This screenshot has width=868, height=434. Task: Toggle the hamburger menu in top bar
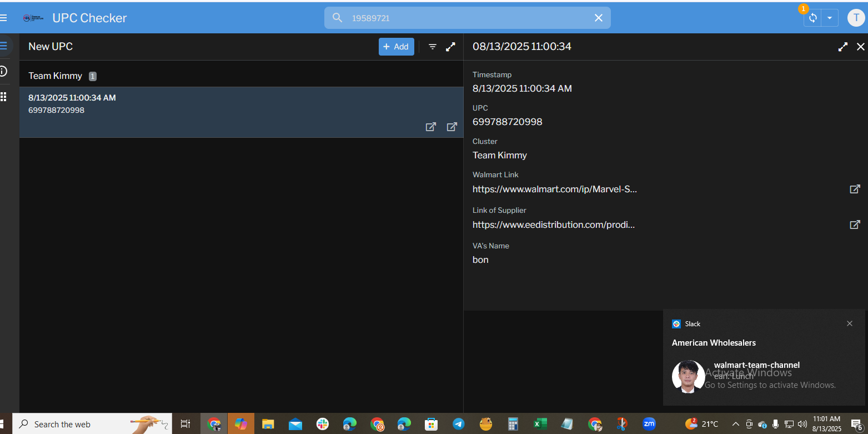pyautogui.click(x=3, y=18)
